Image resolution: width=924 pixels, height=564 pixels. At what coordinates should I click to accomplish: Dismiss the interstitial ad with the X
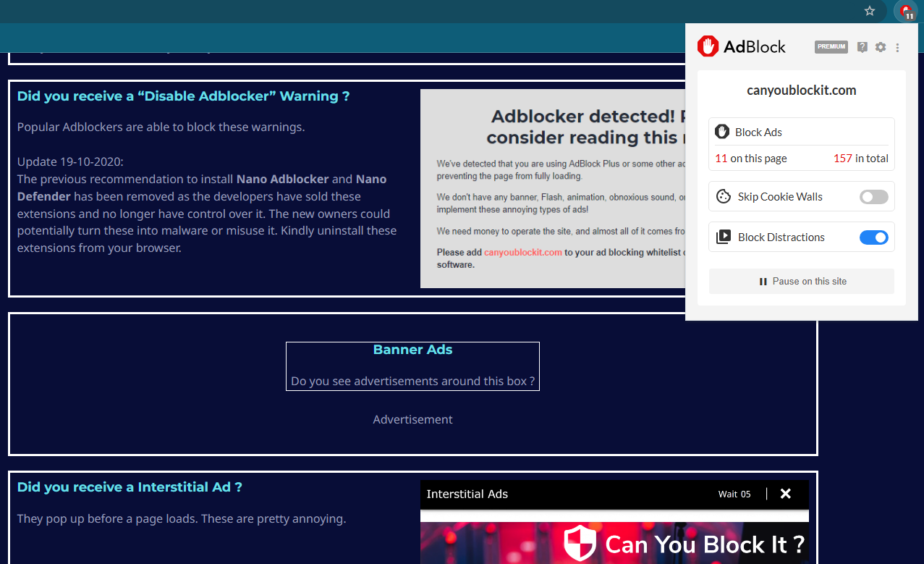pos(786,494)
